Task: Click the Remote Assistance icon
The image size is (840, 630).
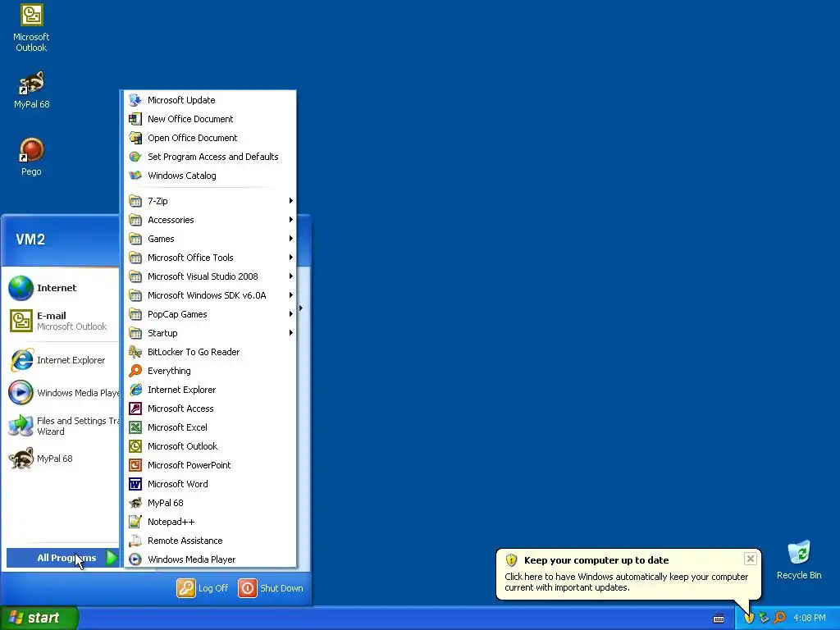Action: (135, 541)
